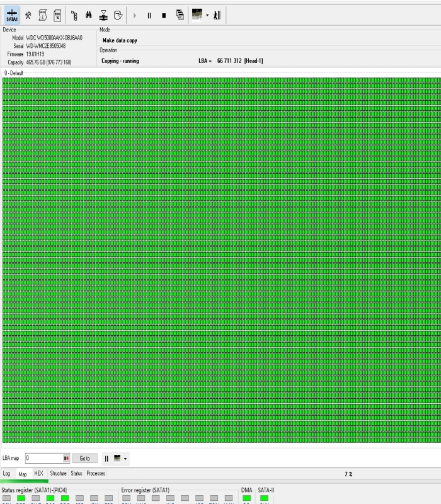Click the stacked documents icon in toolbar
441x504 pixels.
[x=180, y=15]
